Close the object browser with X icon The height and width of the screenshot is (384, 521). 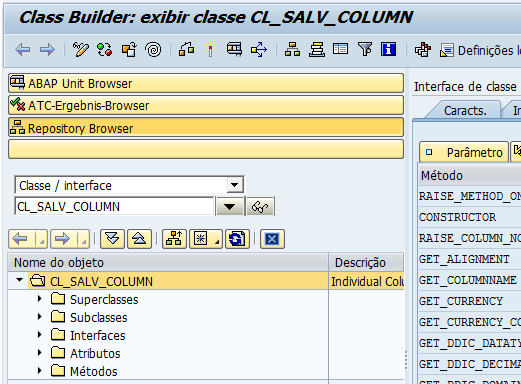tap(272, 239)
